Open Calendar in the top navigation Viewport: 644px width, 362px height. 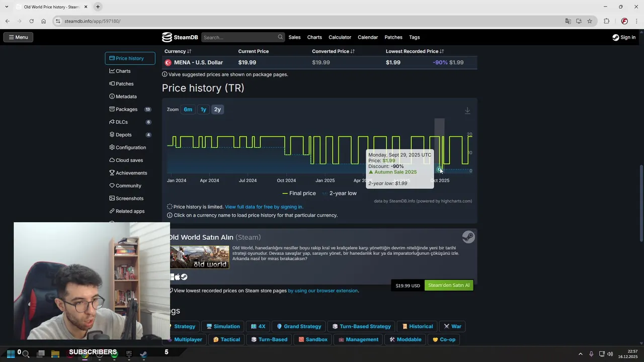click(x=368, y=37)
